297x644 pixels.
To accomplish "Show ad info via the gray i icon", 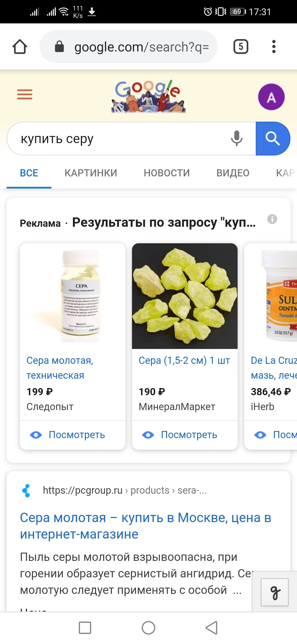I will coord(272,219).
